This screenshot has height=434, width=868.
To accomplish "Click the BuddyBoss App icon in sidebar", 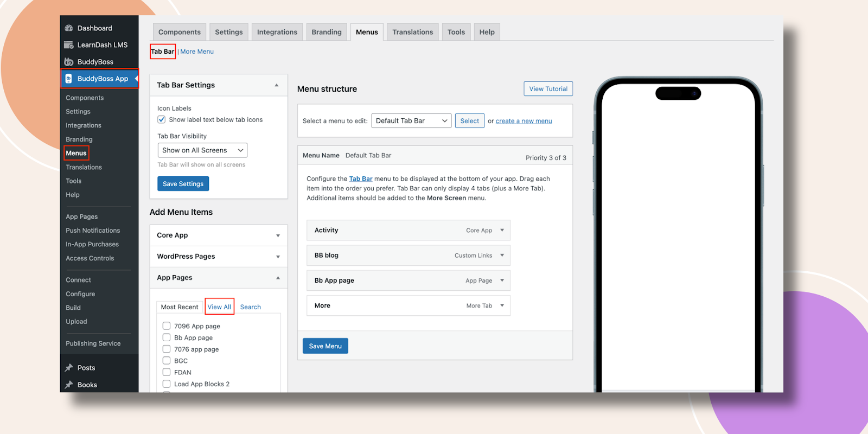I will point(69,79).
